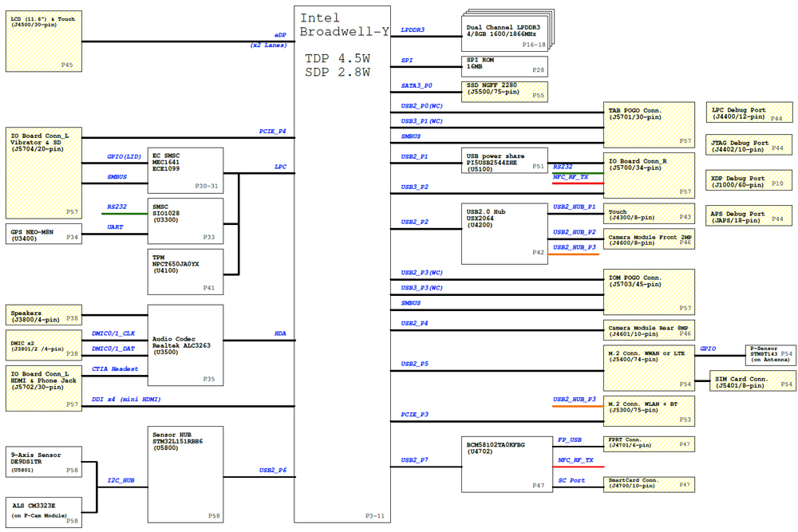Click the IOM POGO Conn. J5703 block
Viewport: 798px width, 532px height.
click(x=649, y=292)
